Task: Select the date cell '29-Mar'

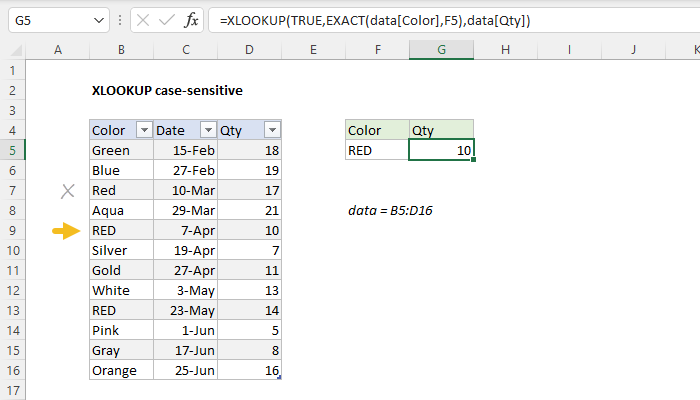Action: (185, 210)
